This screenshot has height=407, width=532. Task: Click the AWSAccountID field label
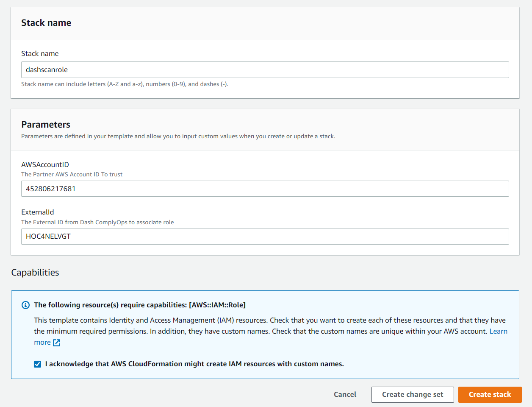coord(45,165)
